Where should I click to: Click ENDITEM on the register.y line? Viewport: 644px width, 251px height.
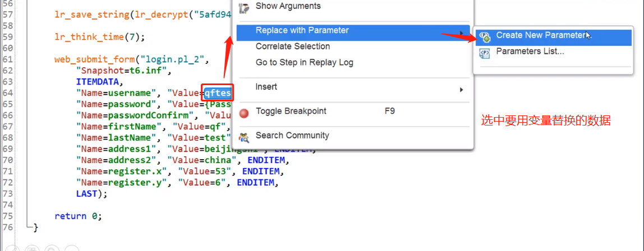255,182
